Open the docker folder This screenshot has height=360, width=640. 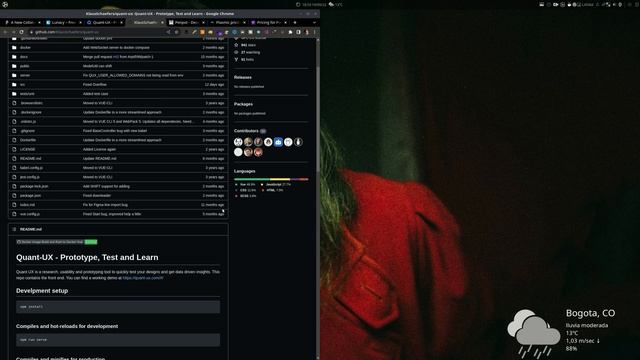(x=25, y=47)
